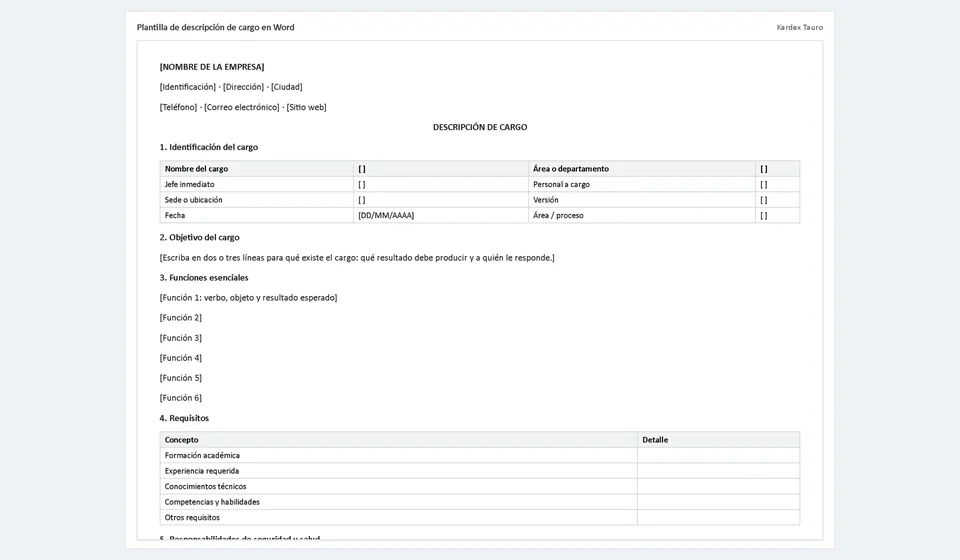This screenshot has width=960, height=560.
Task: Click the '[Función 1: verbo, objeto y resultado esperado]' line
Action: pyautogui.click(x=248, y=298)
